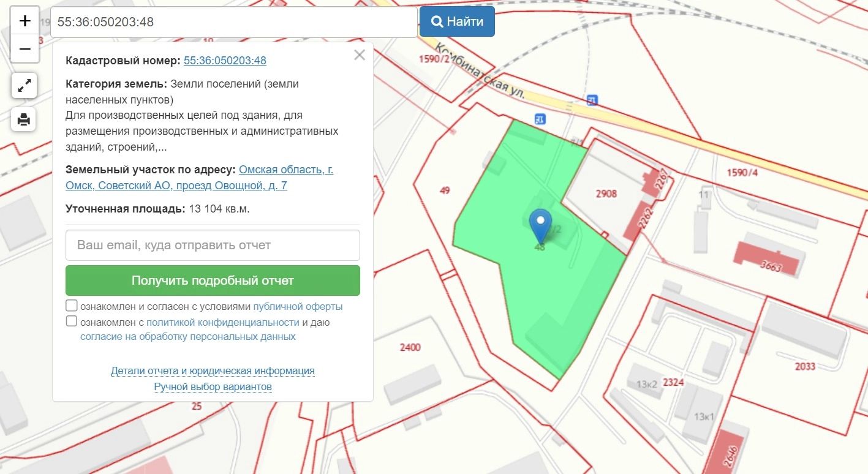The height and width of the screenshot is (474, 868).
Task: Focus the email input field
Action: pyautogui.click(x=213, y=245)
